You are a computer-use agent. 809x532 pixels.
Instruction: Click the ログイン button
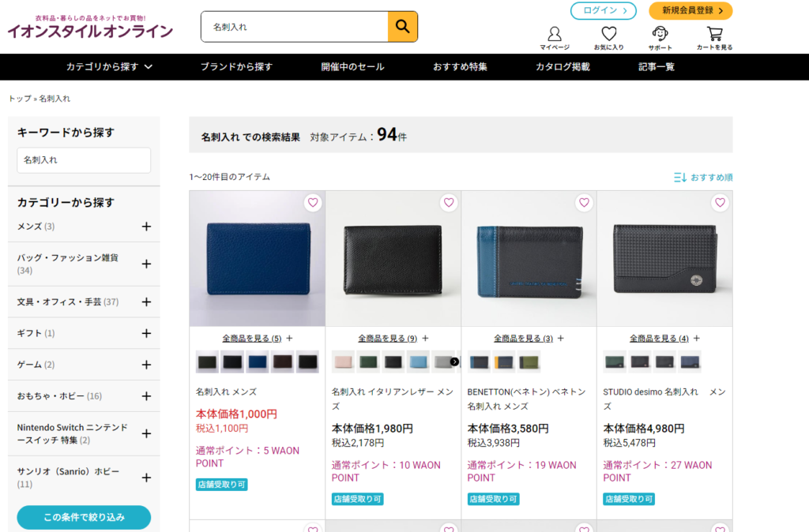(603, 11)
